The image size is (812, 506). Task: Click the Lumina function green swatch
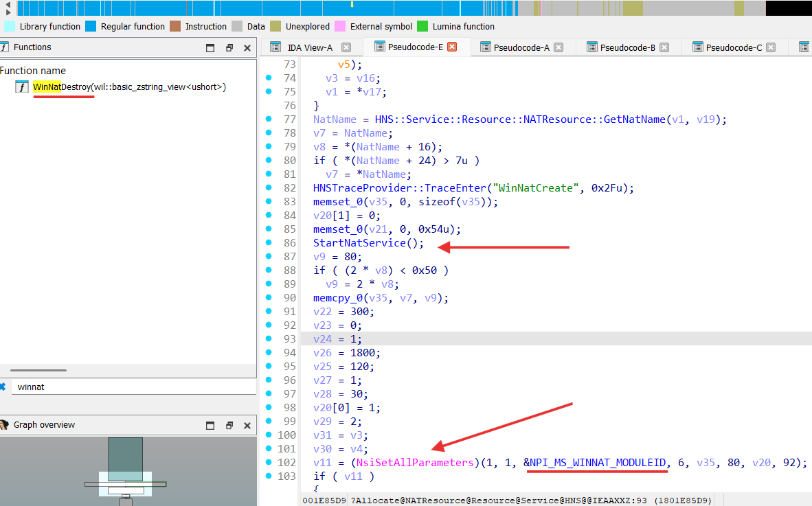[x=422, y=27]
